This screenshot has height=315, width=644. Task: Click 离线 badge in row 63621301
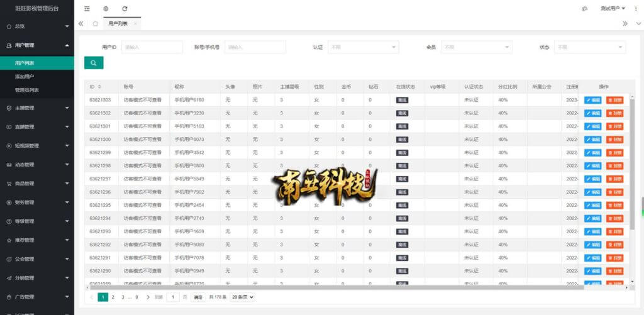(402, 126)
